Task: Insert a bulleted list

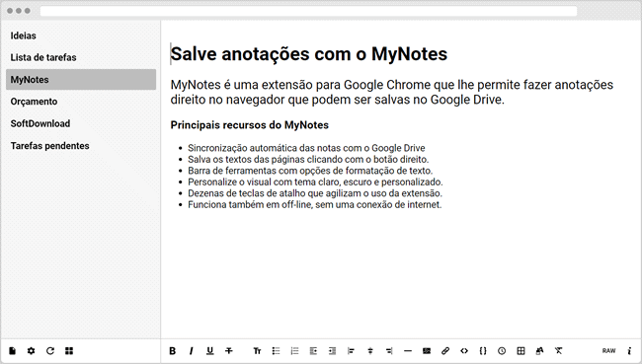Action: coord(276,351)
